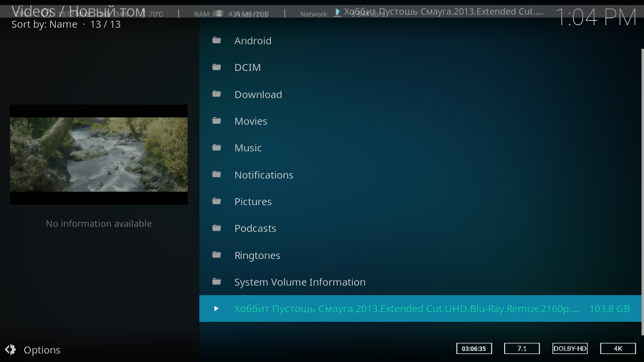Click the 7.1 audio channels badge
Viewport: 644px width, 362px height.
[x=522, y=348]
